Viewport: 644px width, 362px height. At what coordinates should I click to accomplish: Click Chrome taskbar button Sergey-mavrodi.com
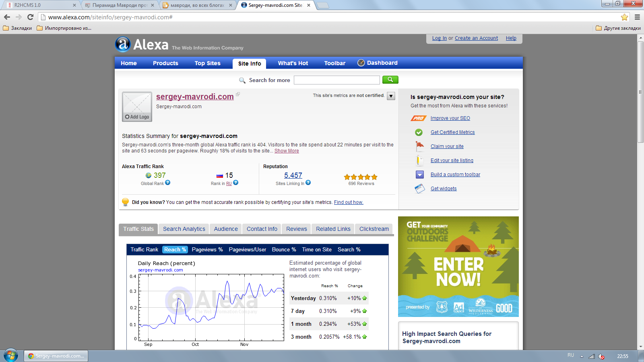pyautogui.click(x=56, y=356)
